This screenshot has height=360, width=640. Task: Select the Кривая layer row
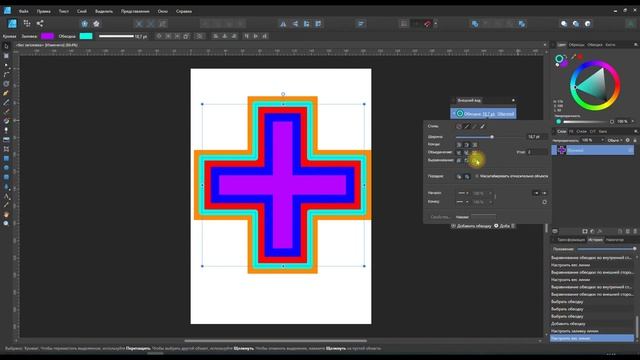click(x=592, y=150)
